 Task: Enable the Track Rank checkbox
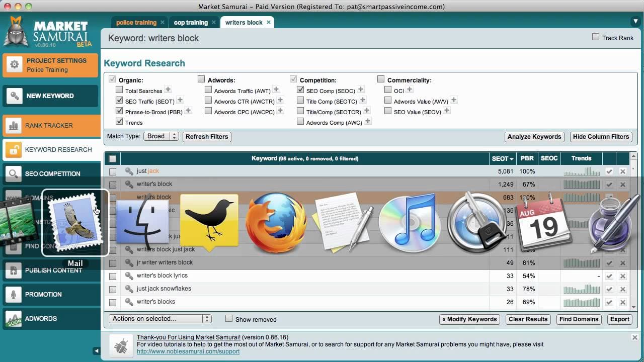point(596,37)
